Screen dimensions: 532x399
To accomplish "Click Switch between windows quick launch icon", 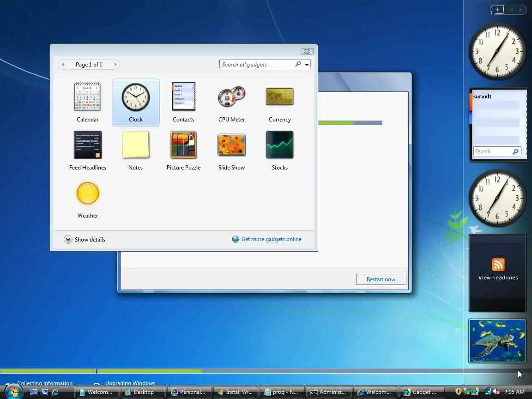I will tap(44, 392).
